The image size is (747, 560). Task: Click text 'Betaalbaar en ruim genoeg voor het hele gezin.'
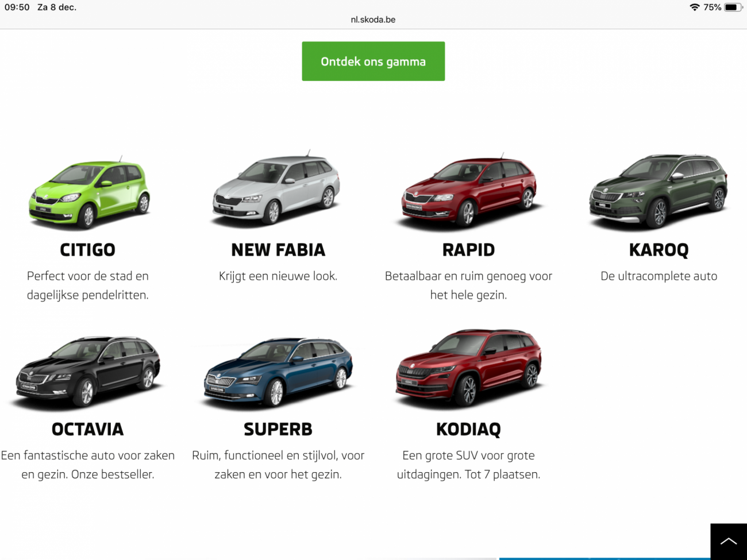click(469, 285)
